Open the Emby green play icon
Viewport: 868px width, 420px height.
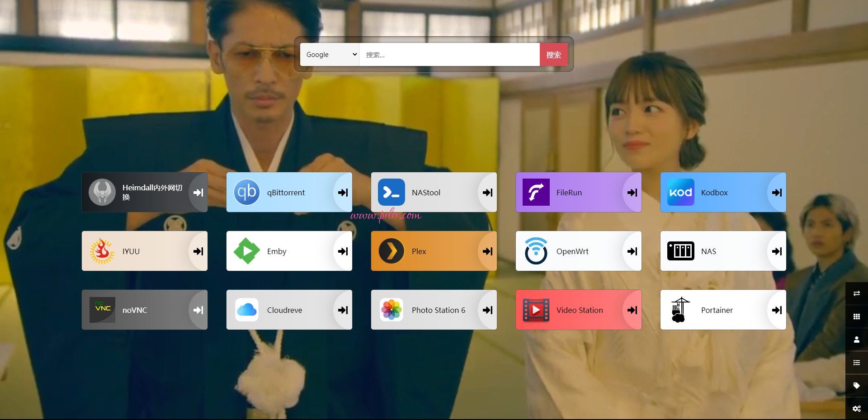pos(247,251)
